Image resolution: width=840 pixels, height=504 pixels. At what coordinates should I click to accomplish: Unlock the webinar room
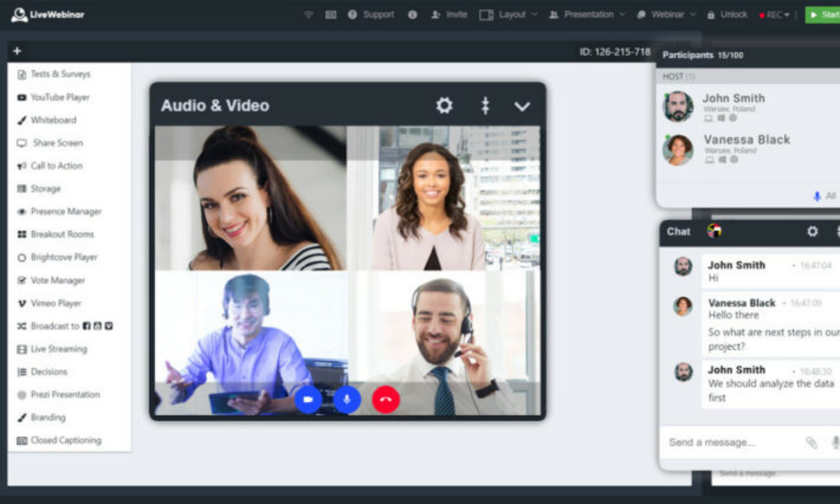click(727, 14)
